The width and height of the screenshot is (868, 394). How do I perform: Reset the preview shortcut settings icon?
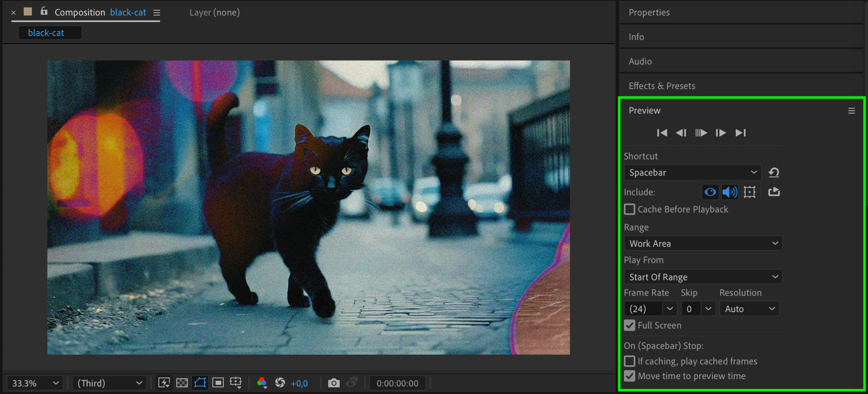(x=774, y=173)
